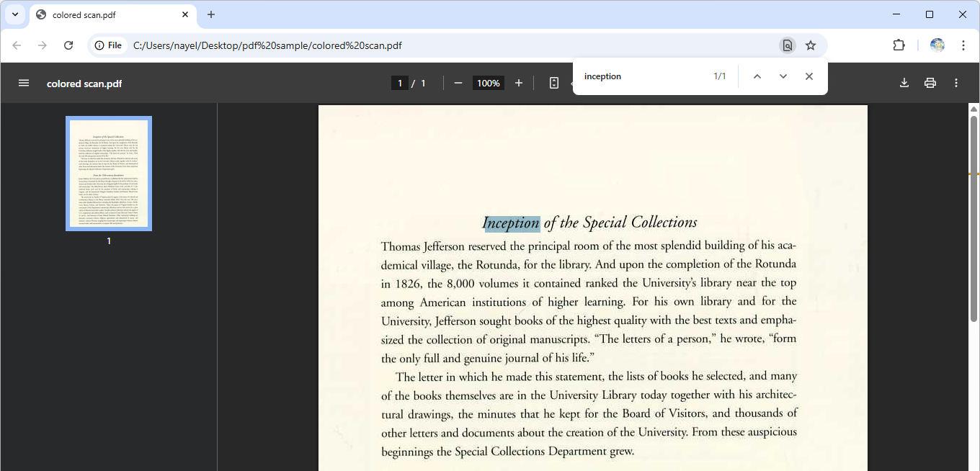Click the vertical scrollbar thumb
Screen dimensions: 980x471
[x=974, y=218]
